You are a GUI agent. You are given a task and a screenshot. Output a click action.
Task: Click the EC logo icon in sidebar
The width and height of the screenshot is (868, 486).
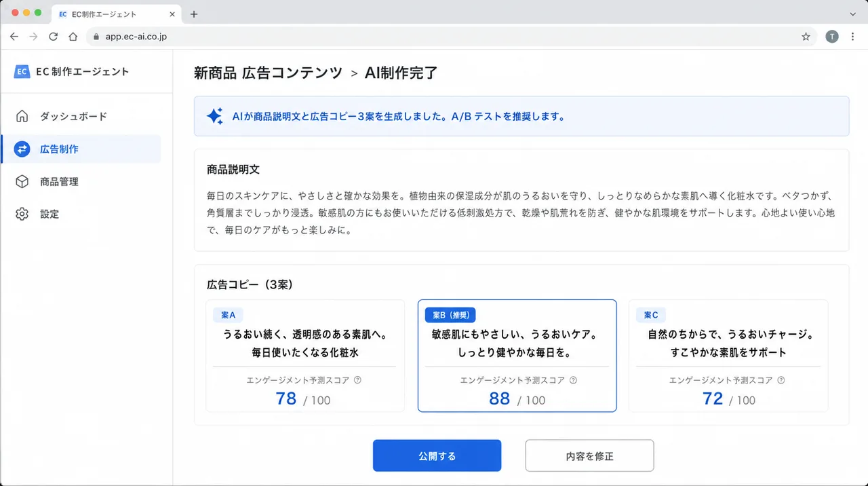pyautogui.click(x=22, y=71)
